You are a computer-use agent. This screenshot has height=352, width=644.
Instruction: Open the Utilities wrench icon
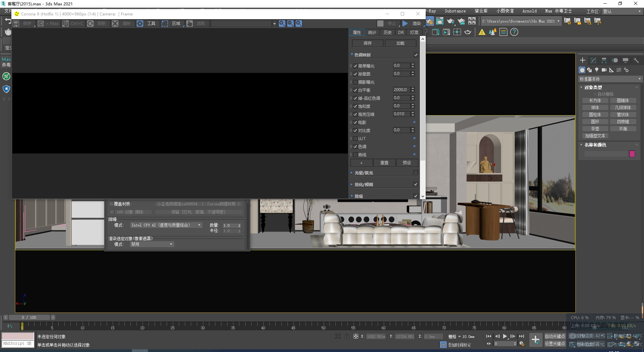click(636, 60)
